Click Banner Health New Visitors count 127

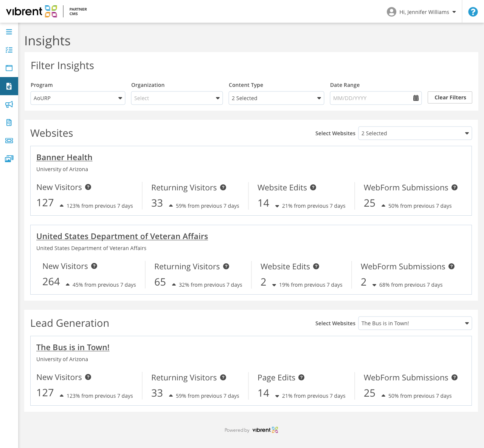click(45, 203)
